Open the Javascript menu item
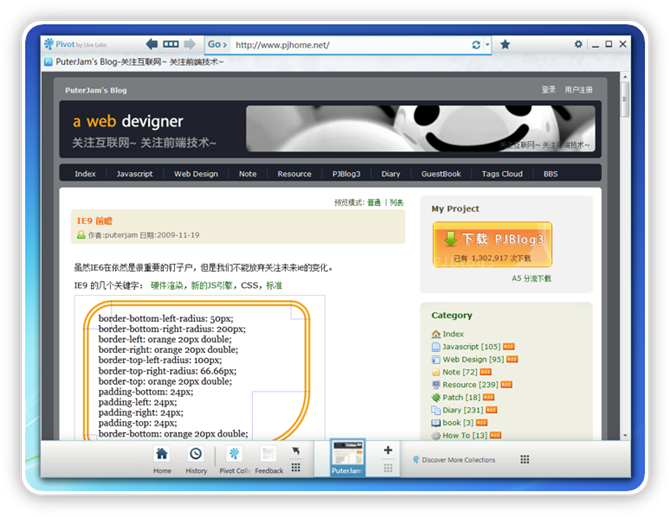670x517 pixels. pyautogui.click(x=134, y=174)
